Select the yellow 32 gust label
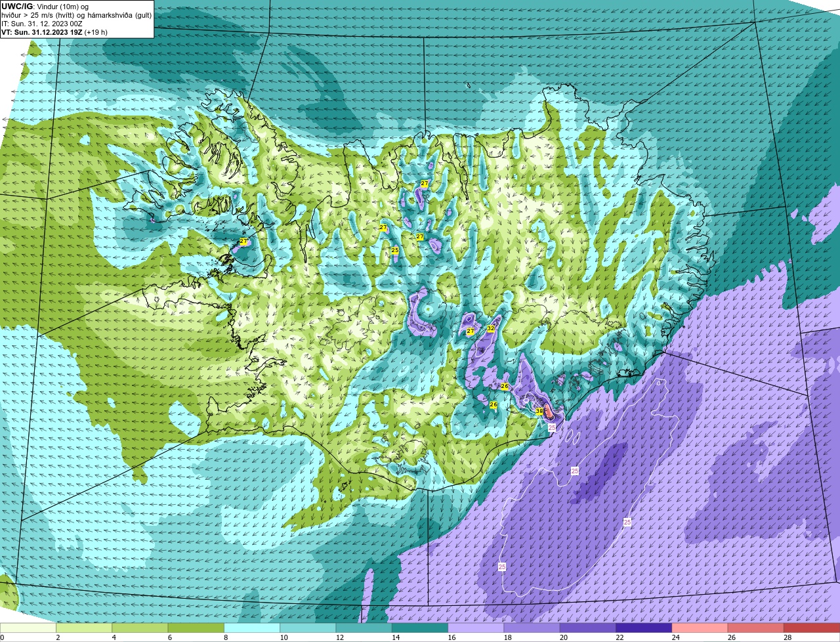The width and height of the screenshot is (840, 642). tap(490, 328)
